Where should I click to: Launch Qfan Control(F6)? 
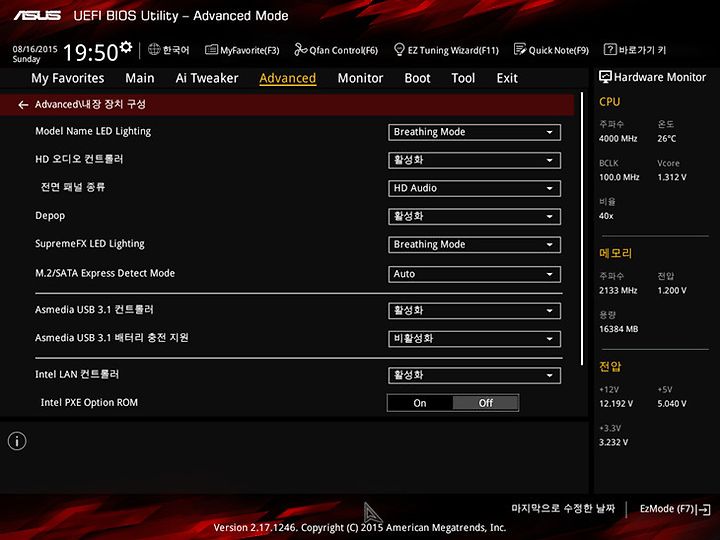pyautogui.click(x=336, y=50)
